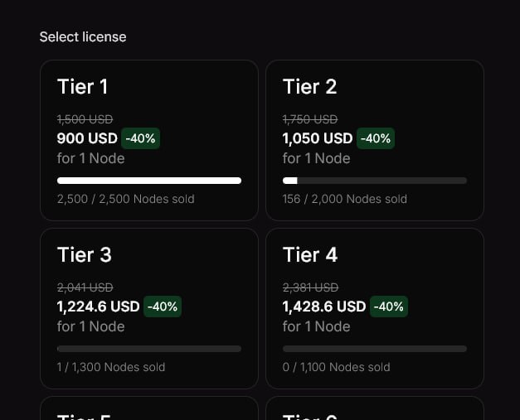Click the 900 USD price
Screen dimensions: 520x420
tap(87, 138)
